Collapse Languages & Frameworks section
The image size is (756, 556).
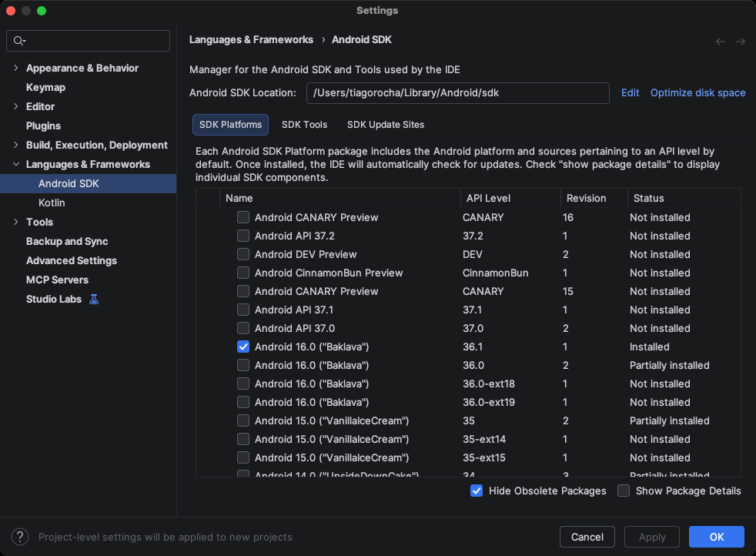[x=16, y=165]
